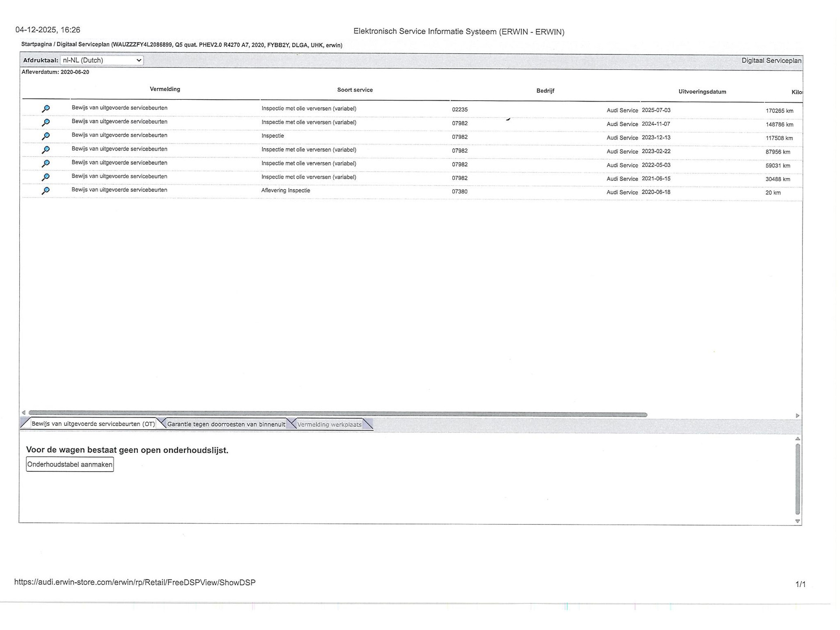Click right arrow of horizontal scrollbar

[797, 415]
